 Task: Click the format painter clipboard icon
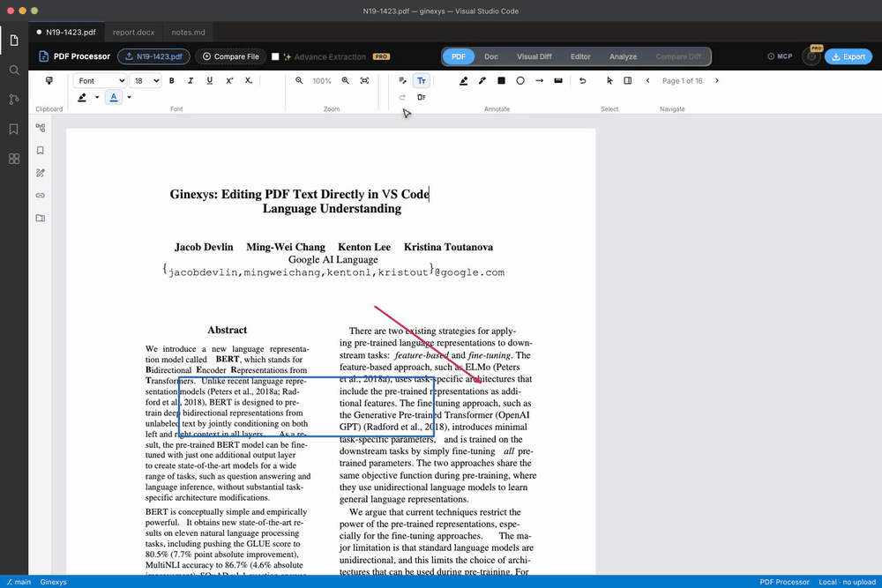(49, 80)
